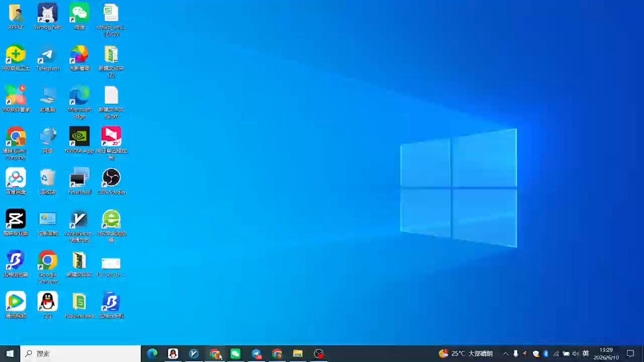The height and width of the screenshot is (362, 644).
Task: Launch Microsoft Edge desktop shortcut
Action: coord(79,102)
